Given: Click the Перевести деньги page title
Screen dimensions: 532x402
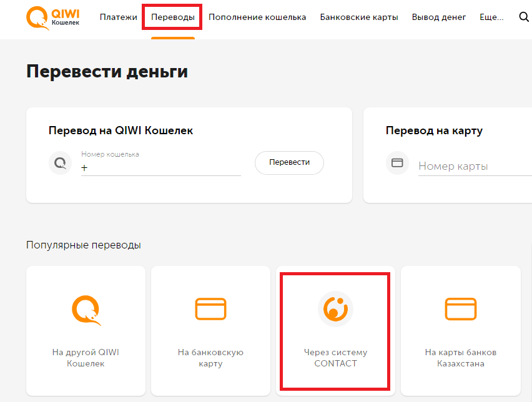Looking at the screenshot, I should 107,72.
